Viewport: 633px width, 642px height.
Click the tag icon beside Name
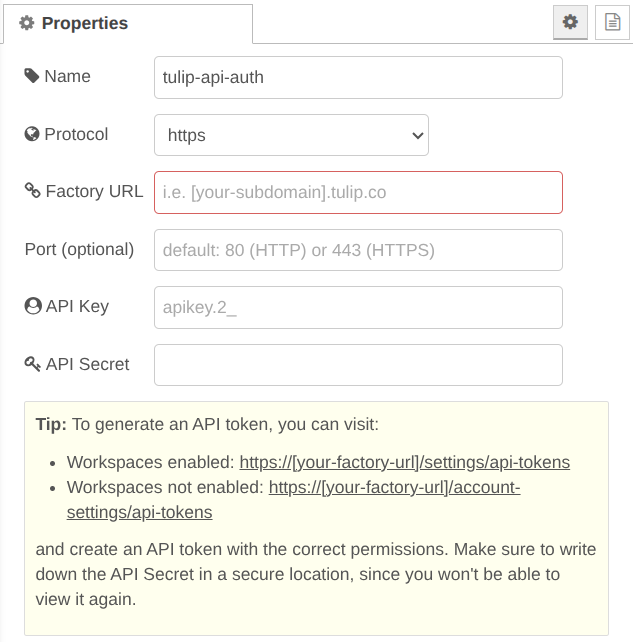32,76
